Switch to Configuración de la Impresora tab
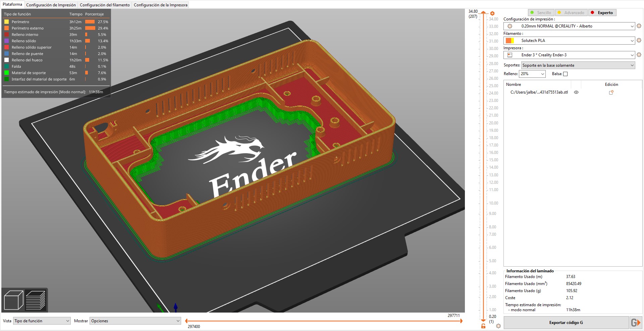Viewport: 644px width, 331px height. tap(161, 5)
